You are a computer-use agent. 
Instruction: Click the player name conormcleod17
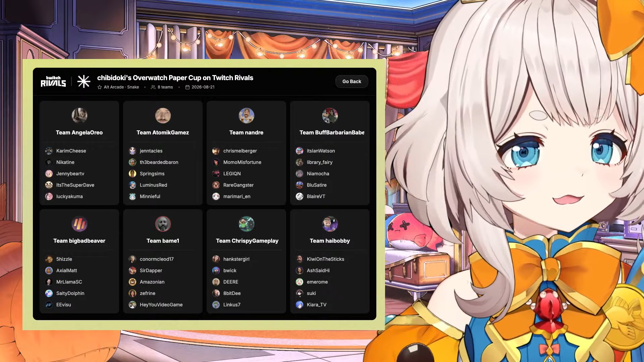pos(157,259)
